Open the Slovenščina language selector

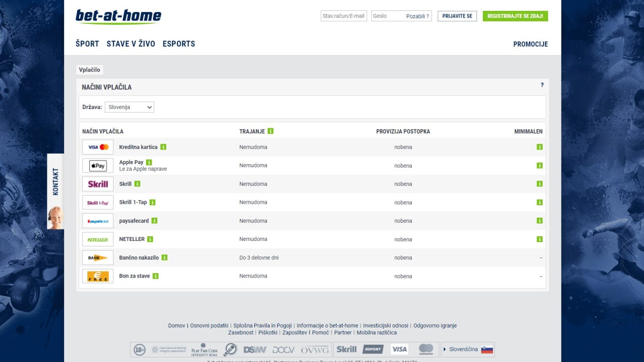(x=468, y=350)
